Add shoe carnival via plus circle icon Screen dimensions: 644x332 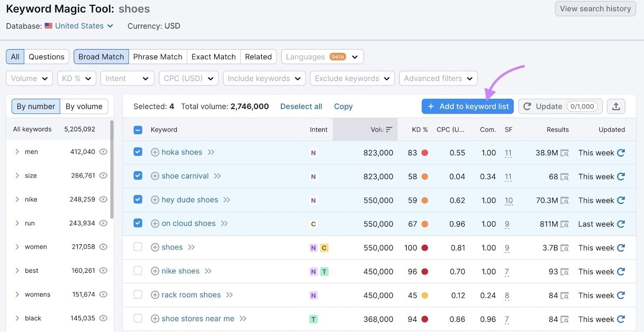click(155, 176)
